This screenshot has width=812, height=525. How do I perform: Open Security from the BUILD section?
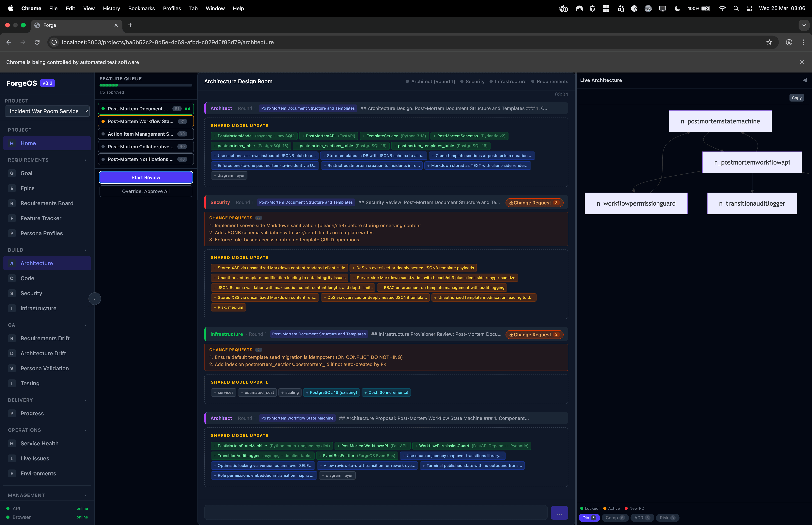[12, 293]
